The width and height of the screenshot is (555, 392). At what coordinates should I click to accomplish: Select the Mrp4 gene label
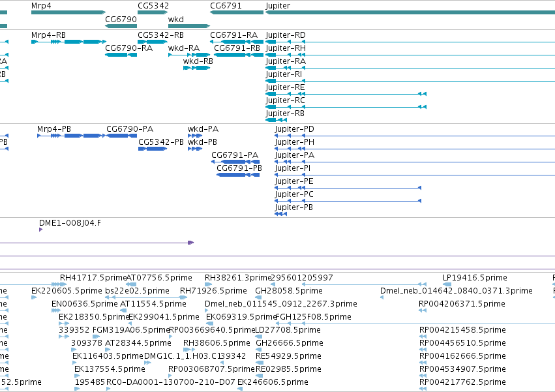41,6
